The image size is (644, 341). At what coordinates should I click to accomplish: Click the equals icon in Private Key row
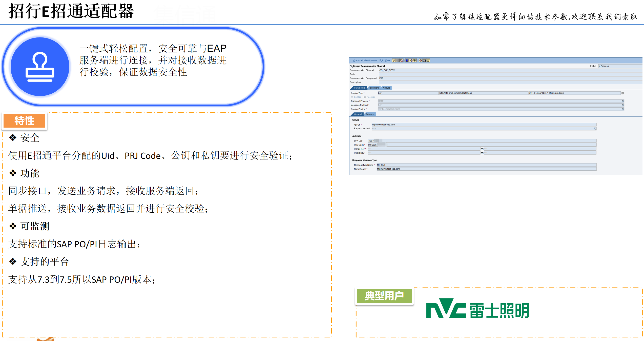482,149
